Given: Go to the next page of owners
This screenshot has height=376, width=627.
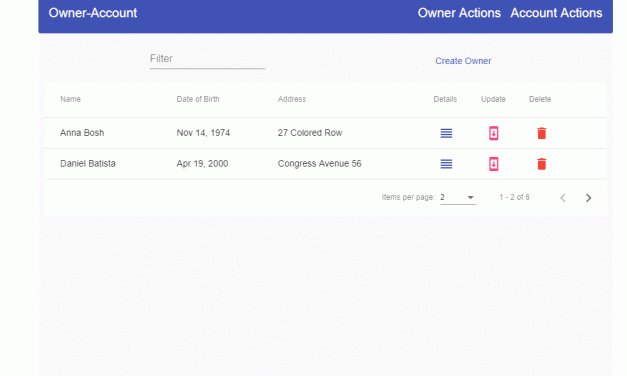Looking at the screenshot, I should pyautogui.click(x=588, y=198).
